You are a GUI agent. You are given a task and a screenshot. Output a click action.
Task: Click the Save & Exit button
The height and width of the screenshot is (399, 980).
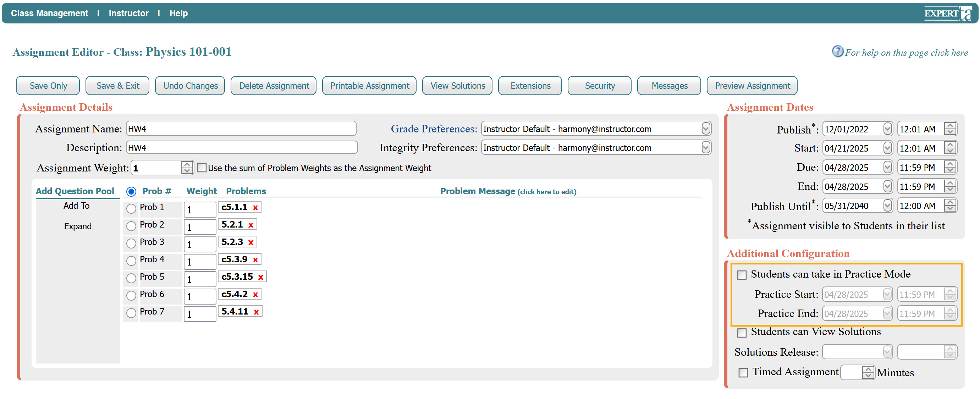pyautogui.click(x=117, y=86)
